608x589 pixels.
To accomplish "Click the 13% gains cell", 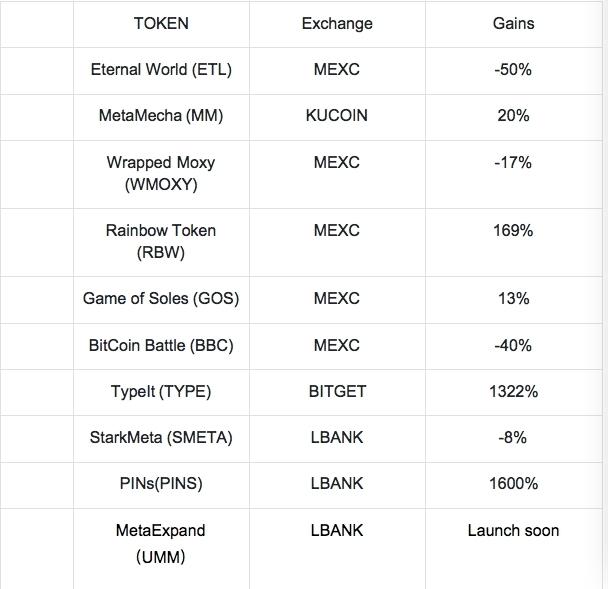I will pyautogui.click(x=513, y=299).
